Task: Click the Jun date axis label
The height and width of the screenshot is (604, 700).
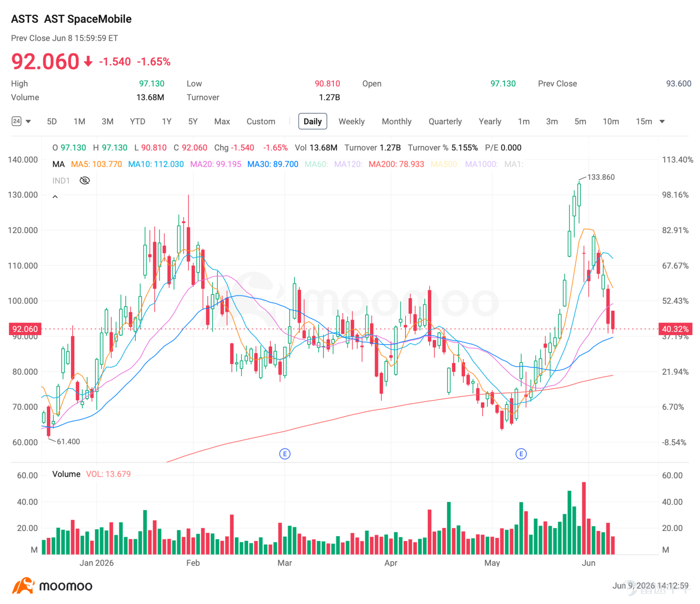Action: 588,563
